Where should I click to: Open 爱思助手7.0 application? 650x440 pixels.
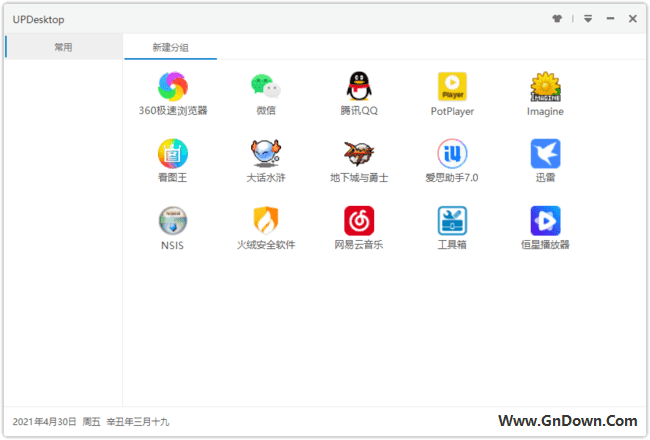pos(452,153)
